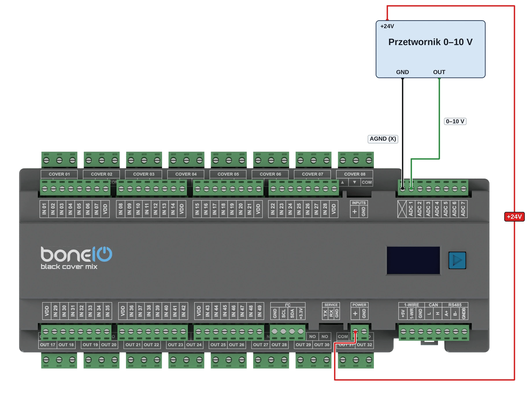Click the +3.3V label under I²C
Screen dimensions: 532x396
coord(301,313)
